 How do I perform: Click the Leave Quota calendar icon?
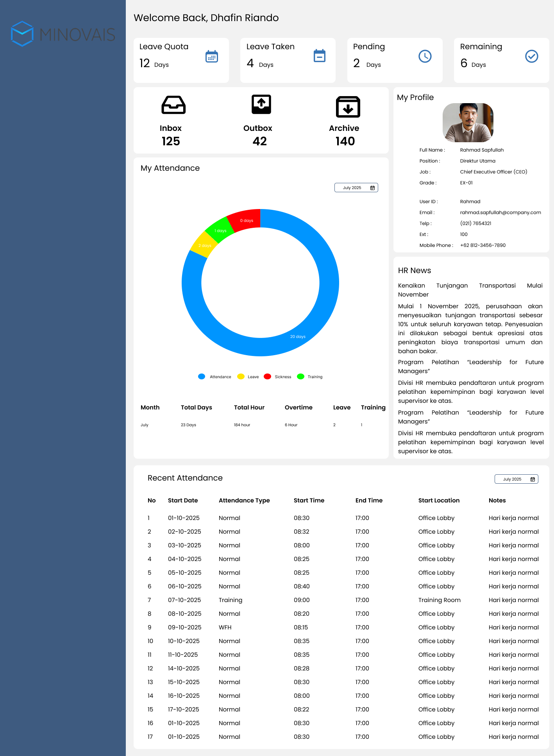point(212,57)
